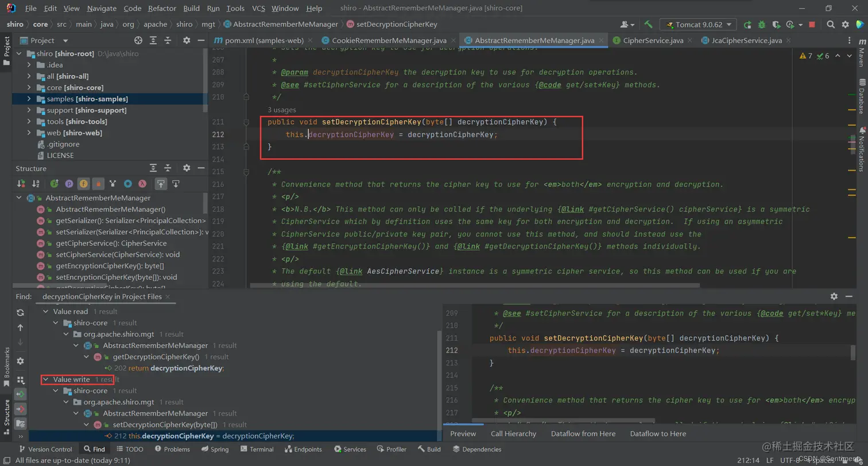Expand the samples [shiro-samples] folder
The height and width of the screenshot is (466, 868).
pyautogui.click(x=29, y=99)
